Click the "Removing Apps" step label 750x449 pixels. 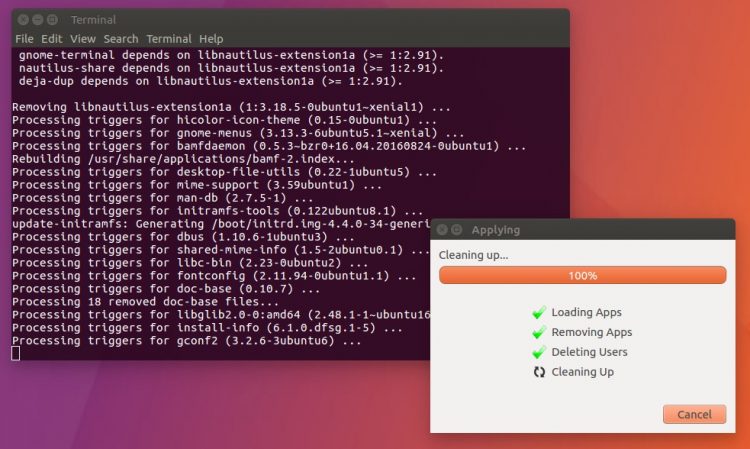[x=592, y=332]
